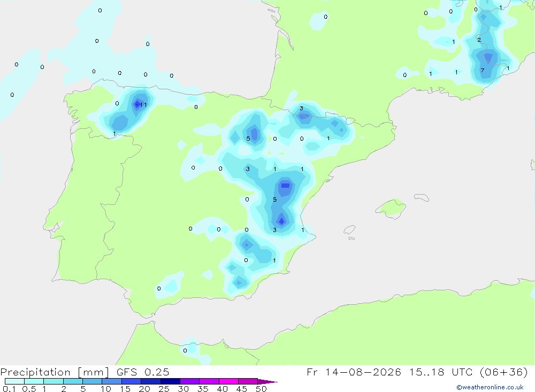Image resolution: width=535 pixels, height=392 pixels.
Task: Click the '(06+36)' forecast run text
Action: pyautogui.click(x=503, y=372)
